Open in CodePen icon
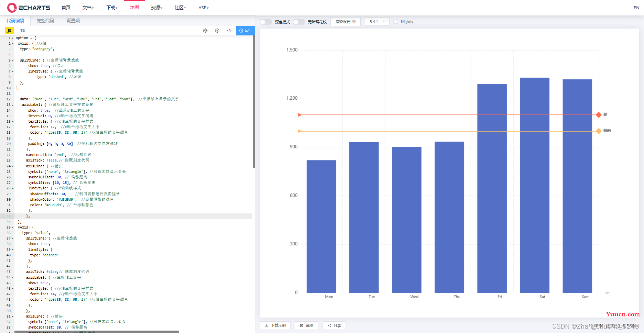 click(205, 31)
